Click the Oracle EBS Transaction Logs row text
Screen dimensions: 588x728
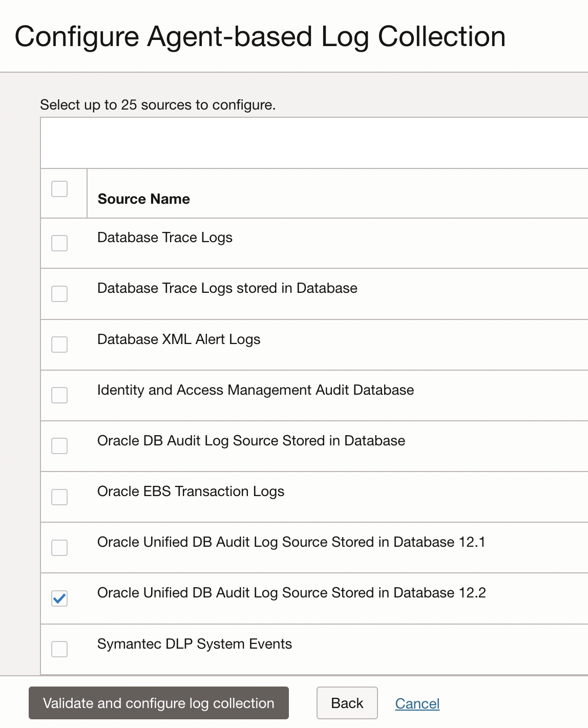point(191,491)
